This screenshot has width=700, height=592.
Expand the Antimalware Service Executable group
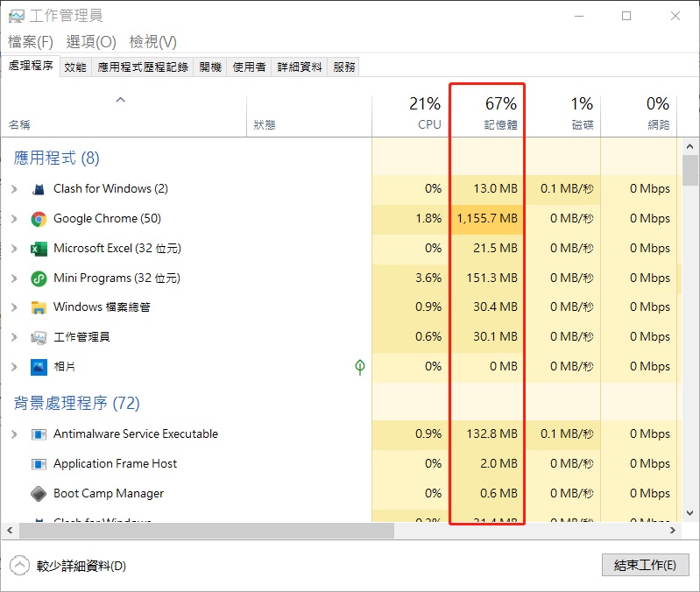click(x=14, y=434)
